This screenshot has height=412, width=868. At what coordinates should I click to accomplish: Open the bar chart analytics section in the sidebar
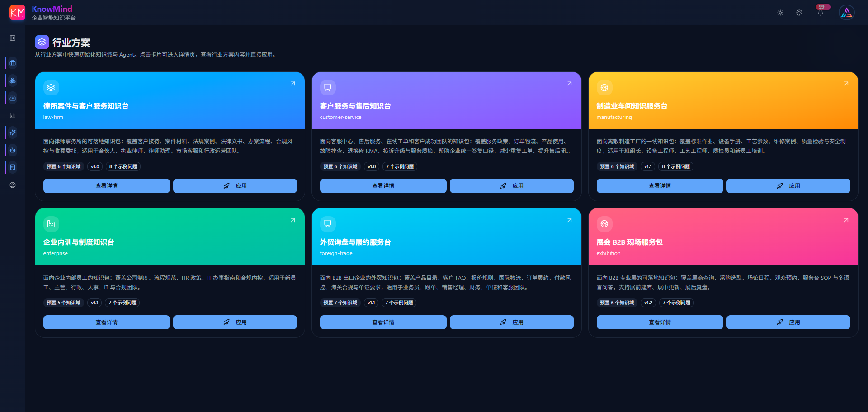(13, 115)
